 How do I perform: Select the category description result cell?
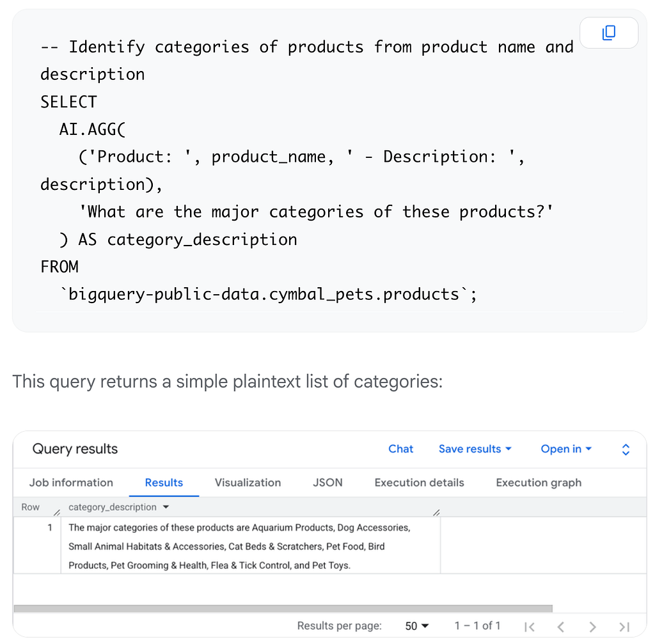pos(251,546)
